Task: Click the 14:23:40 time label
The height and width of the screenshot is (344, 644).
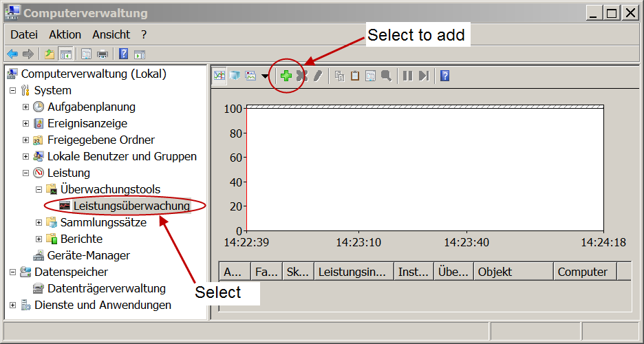Action: (x=466, y=242)
